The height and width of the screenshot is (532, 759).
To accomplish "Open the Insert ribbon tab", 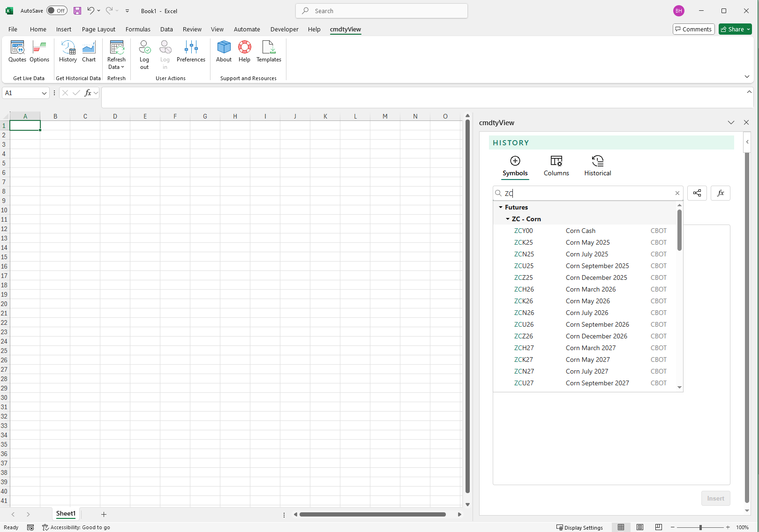I will click(64, 29).
